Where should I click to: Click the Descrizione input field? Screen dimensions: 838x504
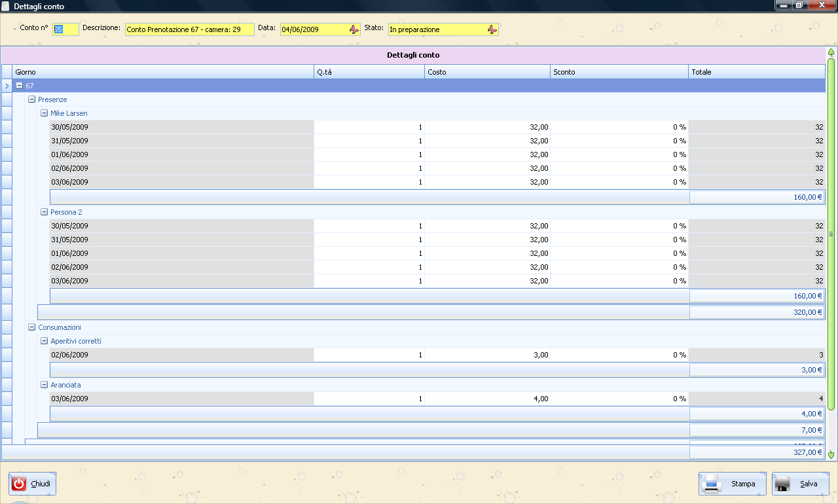tap(190, 29)
